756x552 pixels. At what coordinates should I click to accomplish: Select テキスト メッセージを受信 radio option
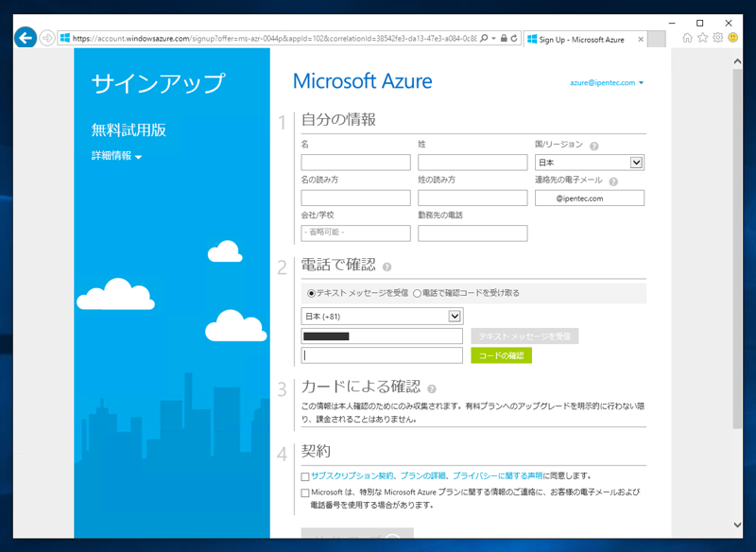coord(312,293)
